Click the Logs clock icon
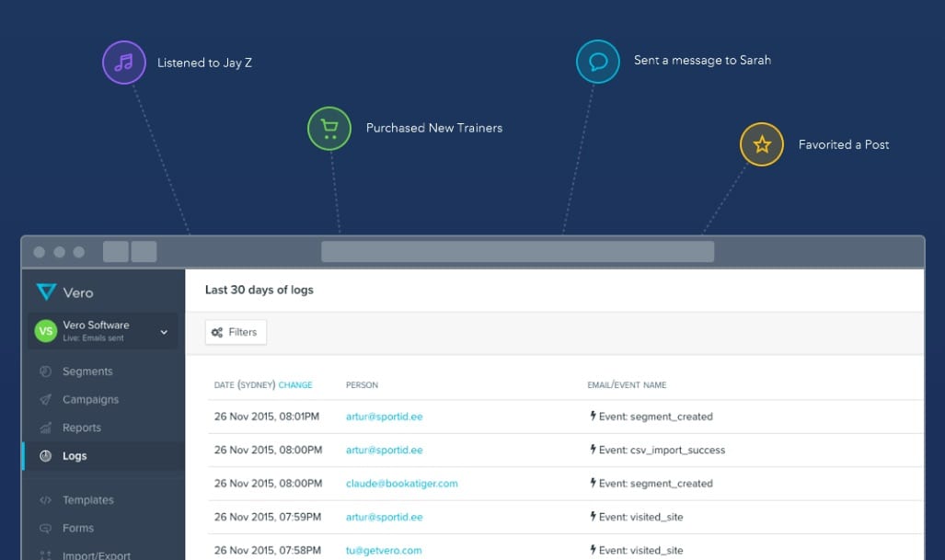Image resolution: width=945 pixels, height=560 pixels. pos(45,456)
